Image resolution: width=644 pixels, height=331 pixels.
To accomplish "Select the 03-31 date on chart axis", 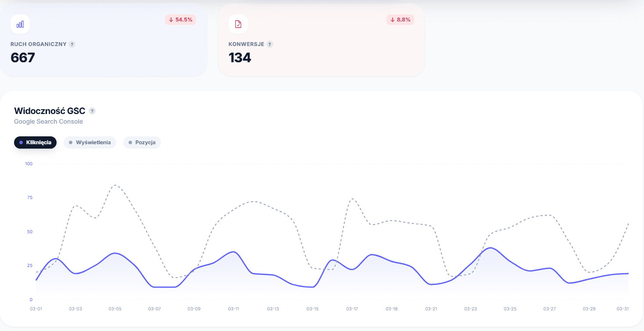I will tap(623, 309).
